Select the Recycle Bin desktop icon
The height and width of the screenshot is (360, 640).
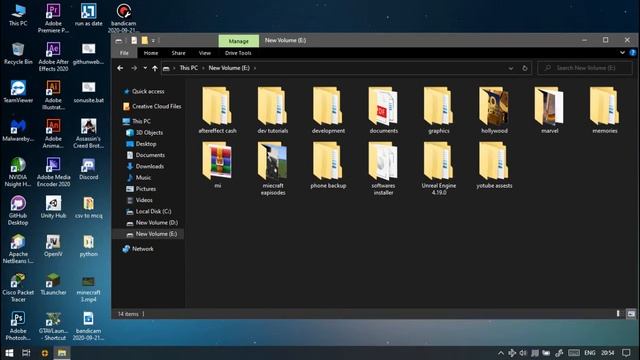point(18,53)
